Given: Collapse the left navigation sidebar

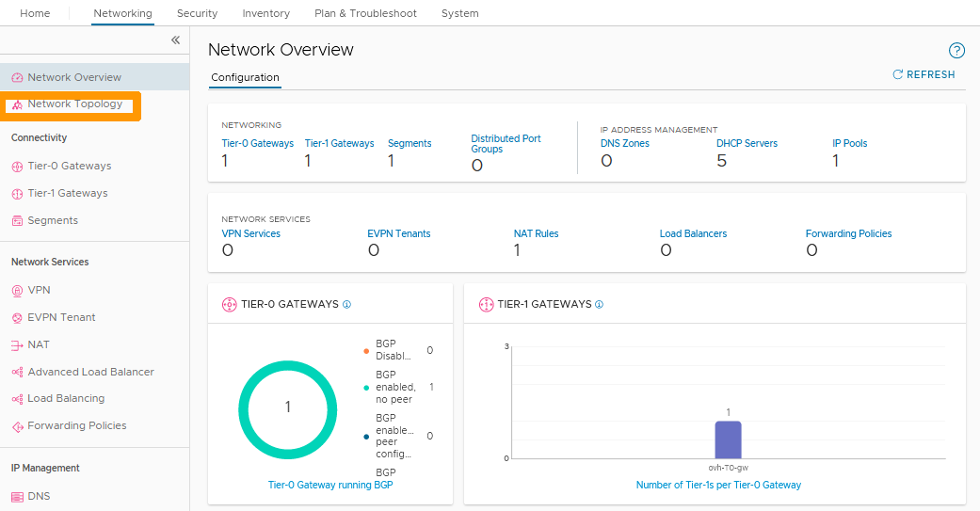Looking at the screenshot, I should (x=175, y=40).
